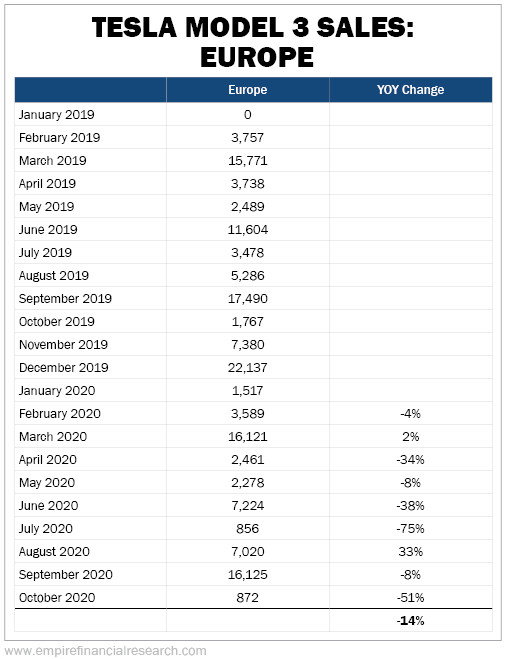Click the Europe column header
Viewport: 506px width, 659px height.
click(x=248, y=90)
